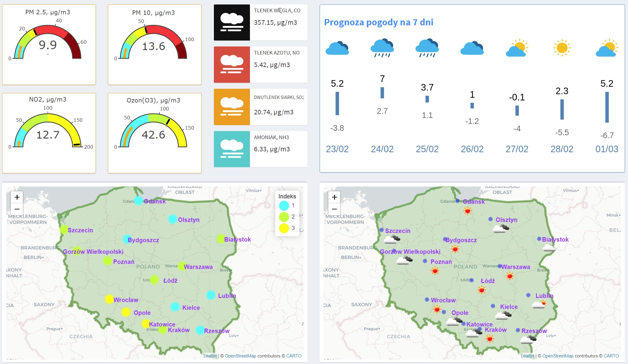Click the orange sulfur dioxide SO2 icon
Image resolution: width=628 pixels, height=364 pixels.
[232, 107]
